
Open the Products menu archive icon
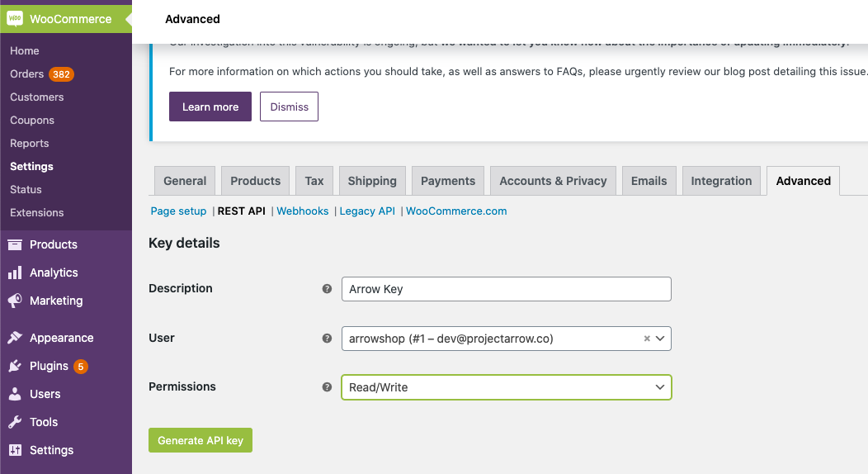[x=15, y=244]
